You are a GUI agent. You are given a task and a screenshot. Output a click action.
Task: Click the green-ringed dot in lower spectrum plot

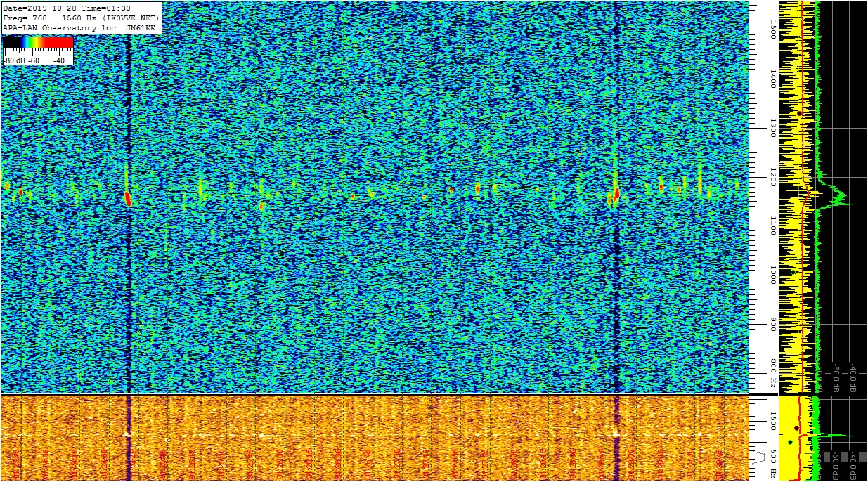click(x=790, y=442)
